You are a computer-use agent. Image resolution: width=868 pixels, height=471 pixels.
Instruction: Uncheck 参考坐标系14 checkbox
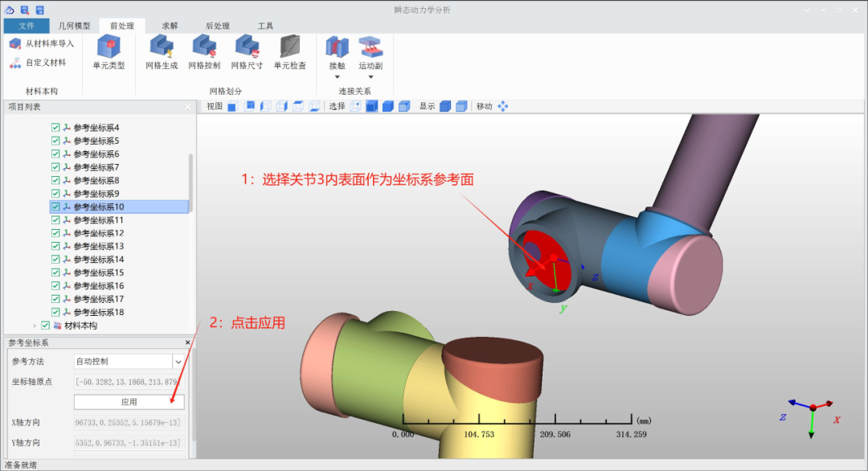(x=55, y=260)
